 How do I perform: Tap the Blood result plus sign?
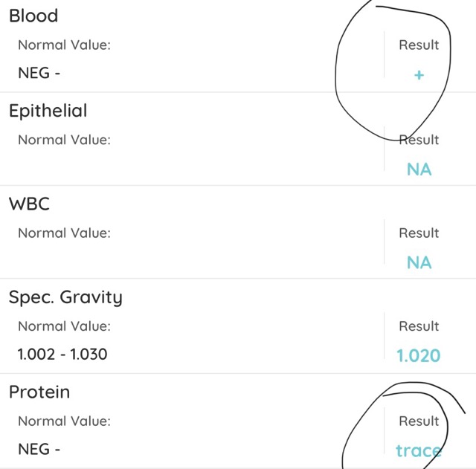(x=419, y=75)
